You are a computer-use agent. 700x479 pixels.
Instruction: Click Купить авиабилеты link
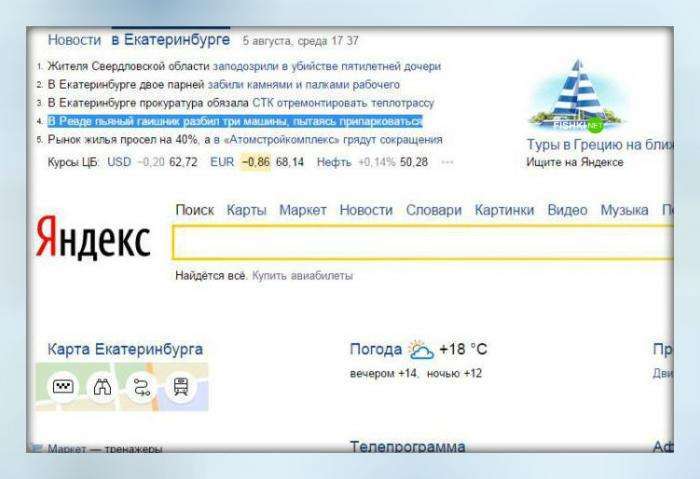coord(302,276)
